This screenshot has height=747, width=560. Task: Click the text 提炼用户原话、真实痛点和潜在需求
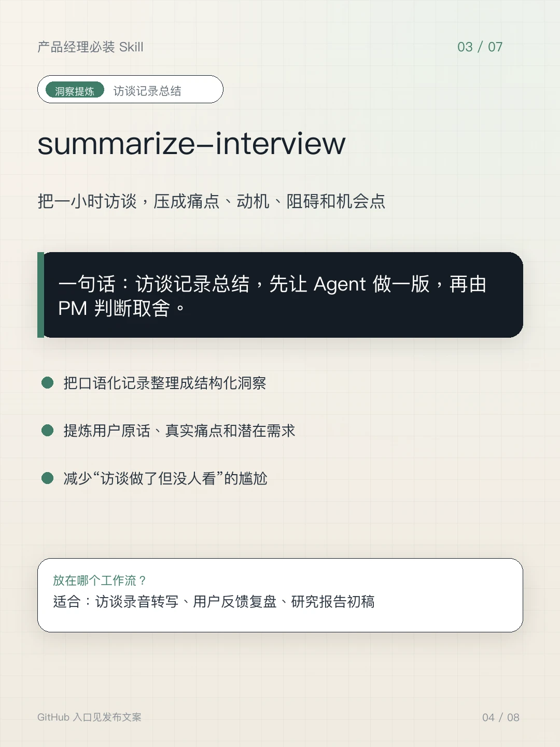[x=179, y=431]
